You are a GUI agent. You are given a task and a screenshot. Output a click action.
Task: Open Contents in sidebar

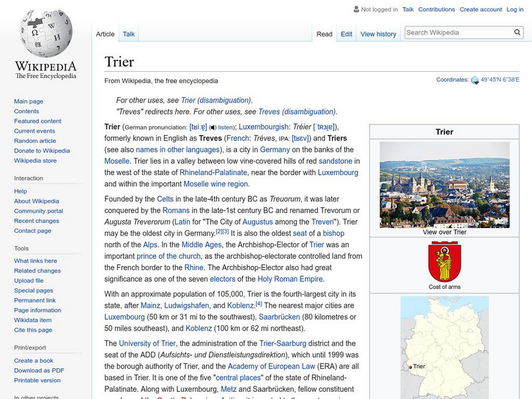coord(27,111)
